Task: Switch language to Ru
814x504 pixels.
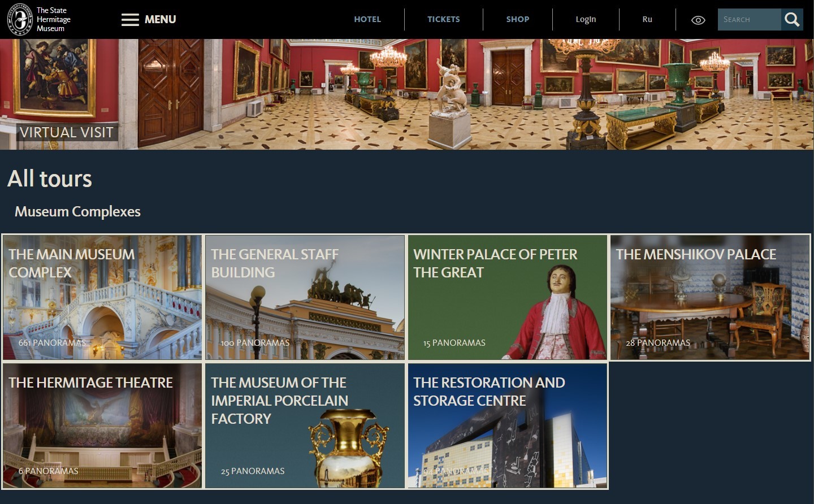Action: pyautogui.click(x=647, y=19)
